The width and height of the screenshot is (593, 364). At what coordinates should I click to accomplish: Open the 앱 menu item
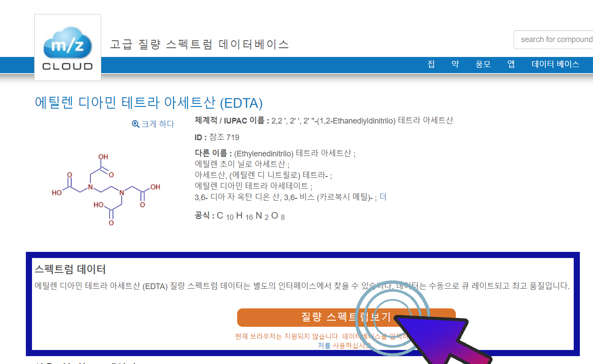[511, 64]
